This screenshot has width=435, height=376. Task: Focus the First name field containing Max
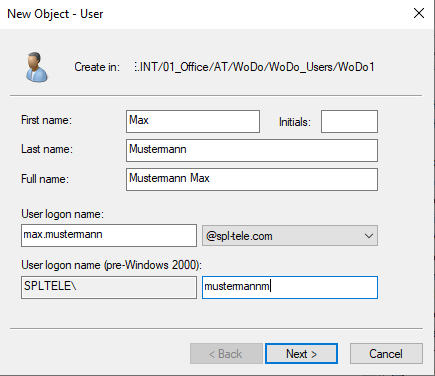pos(193,121)
